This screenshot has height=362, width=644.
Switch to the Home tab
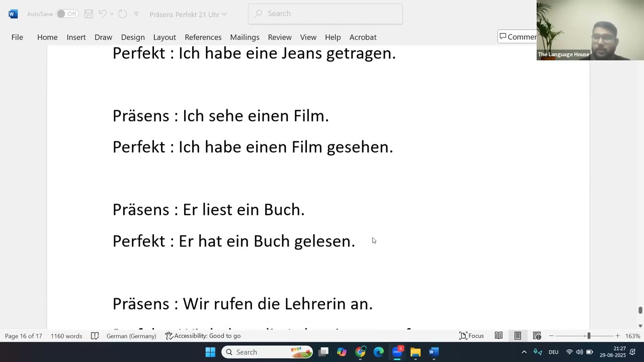point(47,37)
